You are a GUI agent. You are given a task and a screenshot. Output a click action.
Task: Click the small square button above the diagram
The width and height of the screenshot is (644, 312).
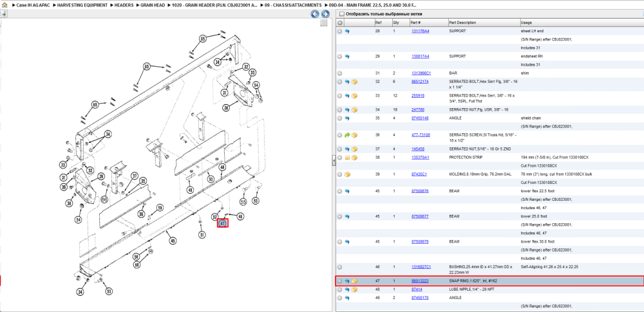(323, 23)
